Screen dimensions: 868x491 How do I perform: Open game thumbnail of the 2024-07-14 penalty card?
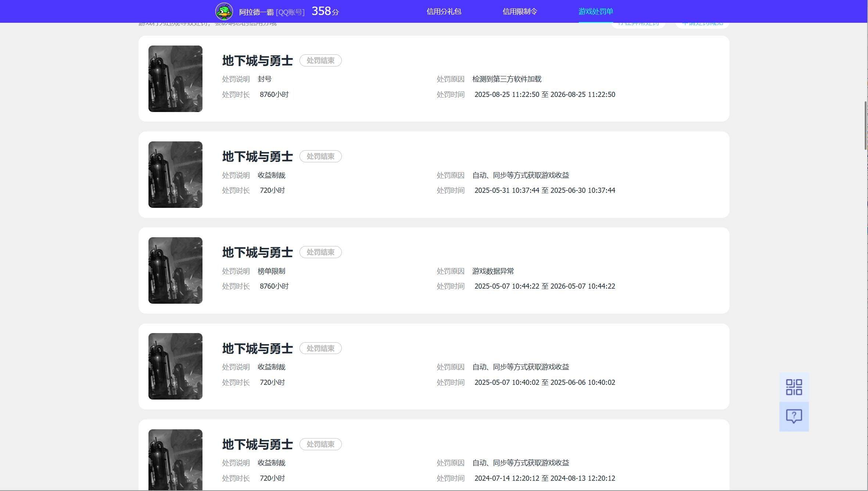click(x=175, y=459)
